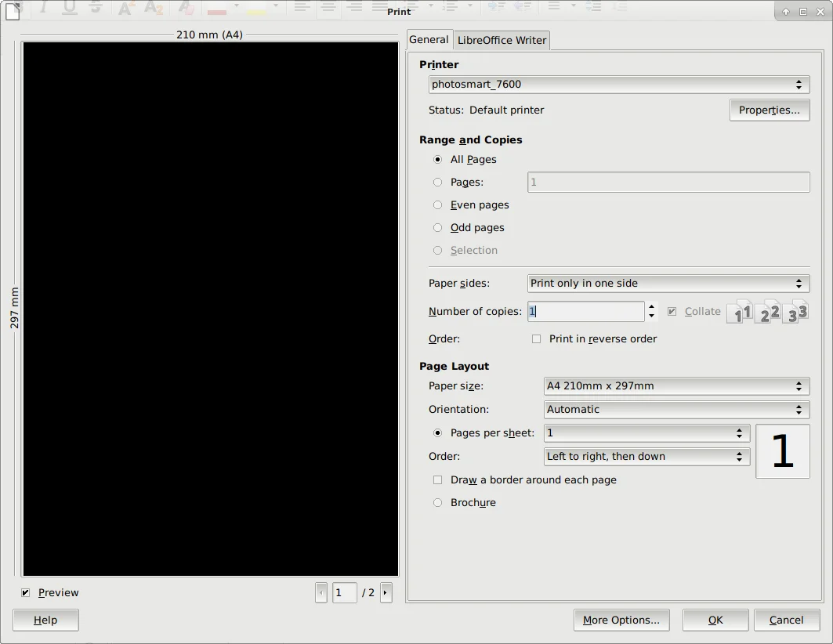The image size is (833, 644).
Task: Open the Paper size dropdown
Action: [676, 386]
